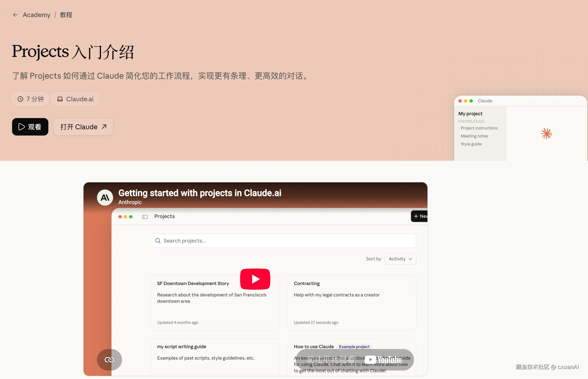Click the orange Claude starburst logo
588x379 pixels.
tap(546, 134)
